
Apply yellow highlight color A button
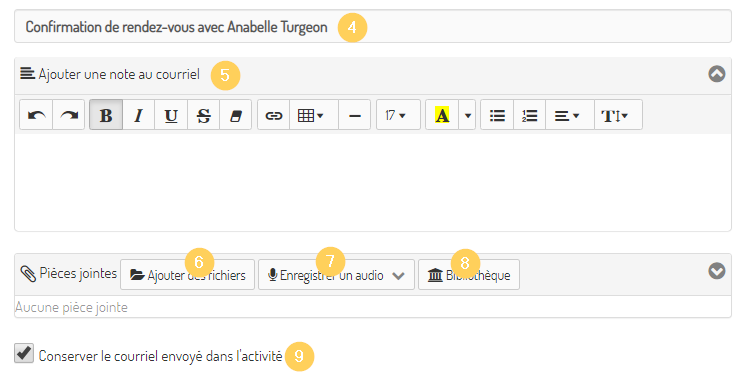442,115
